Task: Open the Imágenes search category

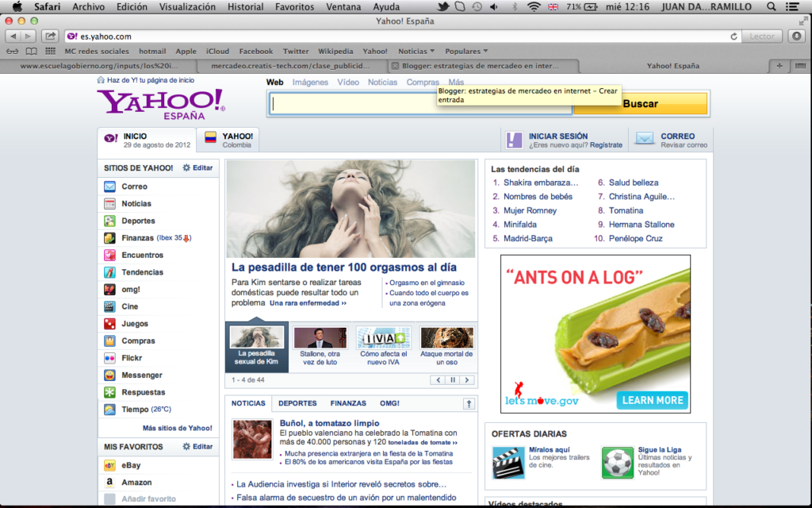Action: [310, 82]
